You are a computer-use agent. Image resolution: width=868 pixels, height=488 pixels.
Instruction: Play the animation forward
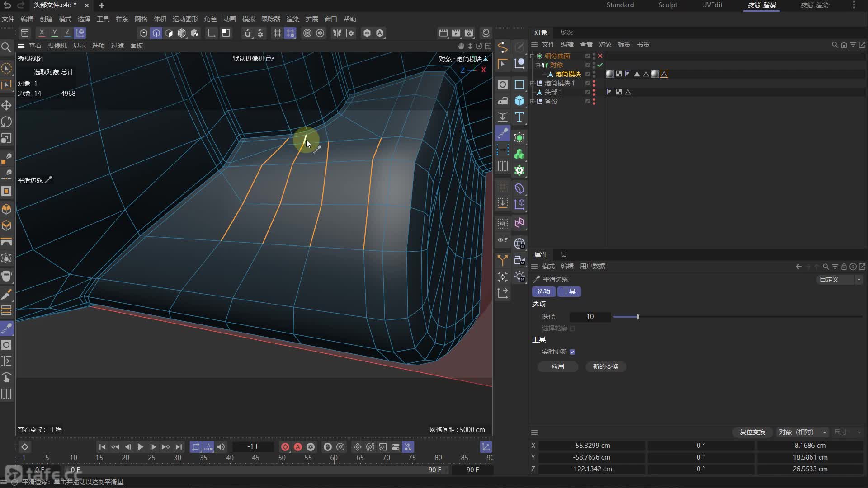pyautogui.click(x=140, y=447)
